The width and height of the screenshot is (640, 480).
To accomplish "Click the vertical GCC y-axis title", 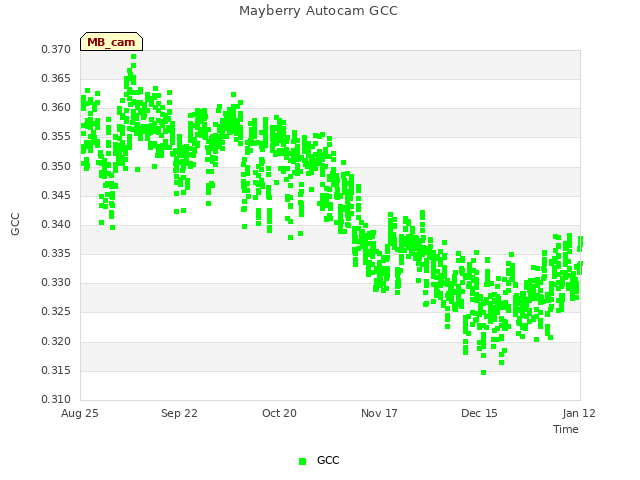I will click(15, 224).
